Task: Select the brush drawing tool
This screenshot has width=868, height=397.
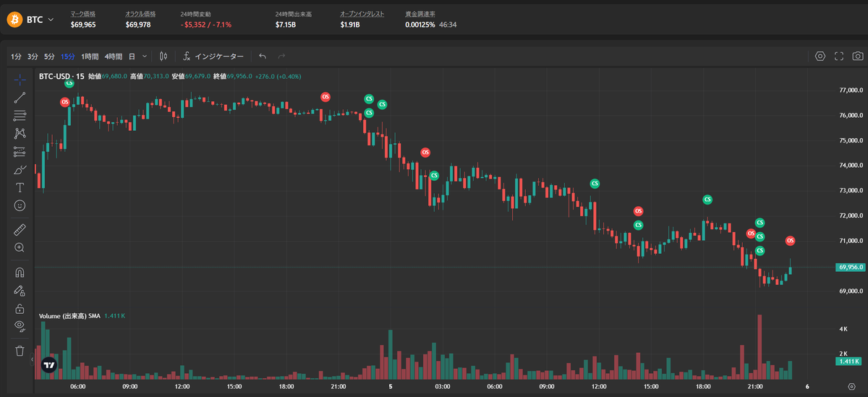Action: (20, 170)
